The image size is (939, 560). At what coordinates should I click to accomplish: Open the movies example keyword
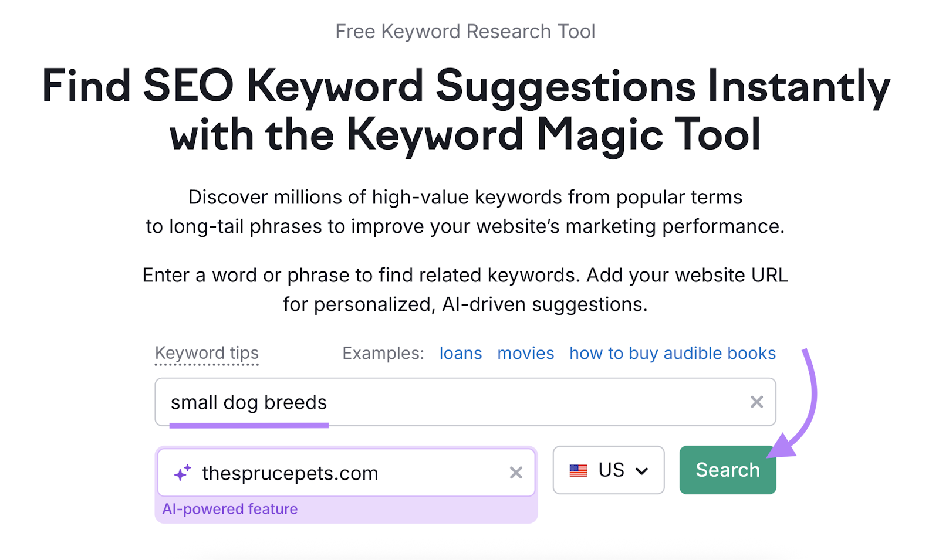click(525, 353)
